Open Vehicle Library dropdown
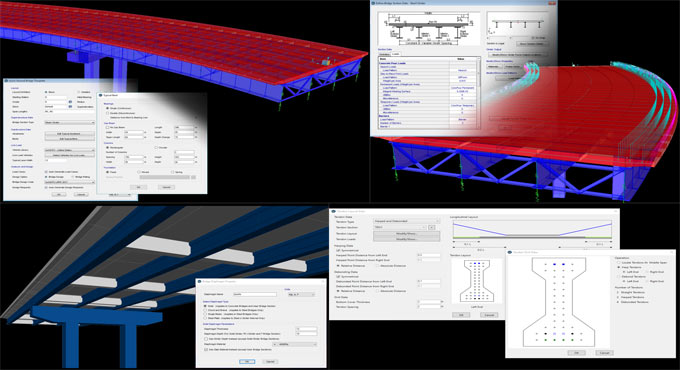This screenshot has height=370, width=680. point(69,150)
